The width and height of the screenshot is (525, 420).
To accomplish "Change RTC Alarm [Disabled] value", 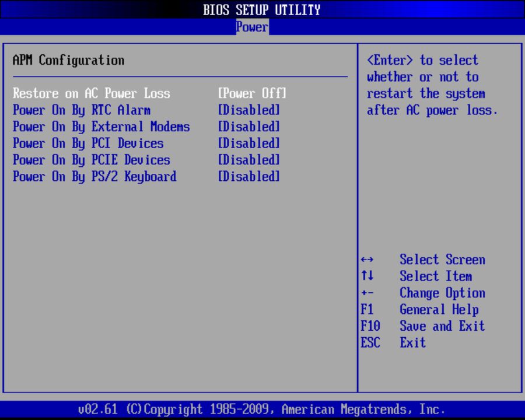I will click(249, 110).
